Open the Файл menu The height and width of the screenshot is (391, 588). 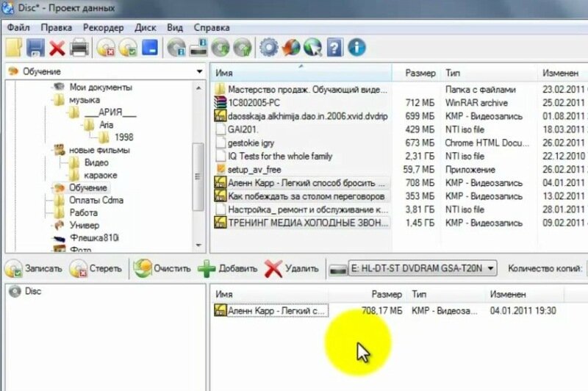[x=18, y=28]
